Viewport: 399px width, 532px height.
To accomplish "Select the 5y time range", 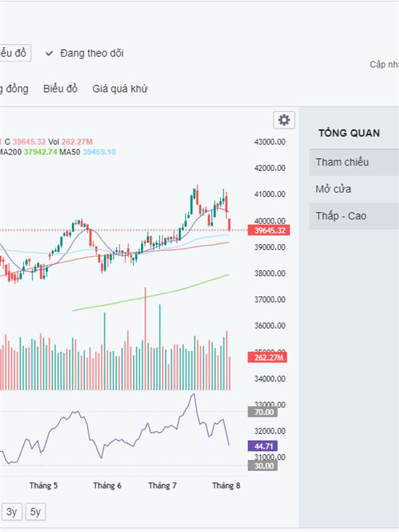I will click(x=35, y=511).
